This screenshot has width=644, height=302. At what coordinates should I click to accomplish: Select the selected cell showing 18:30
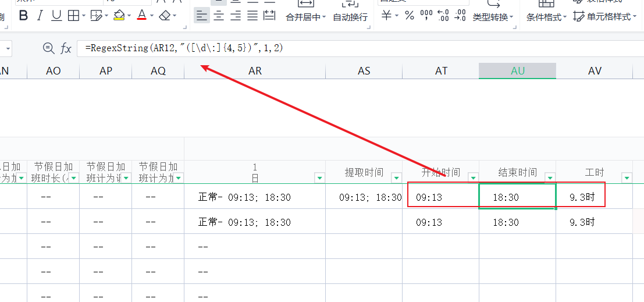coord(518,197)
